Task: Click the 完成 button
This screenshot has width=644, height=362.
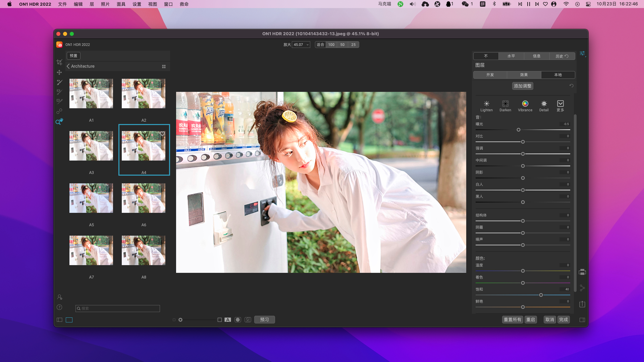Action: (x=563, y=319)
